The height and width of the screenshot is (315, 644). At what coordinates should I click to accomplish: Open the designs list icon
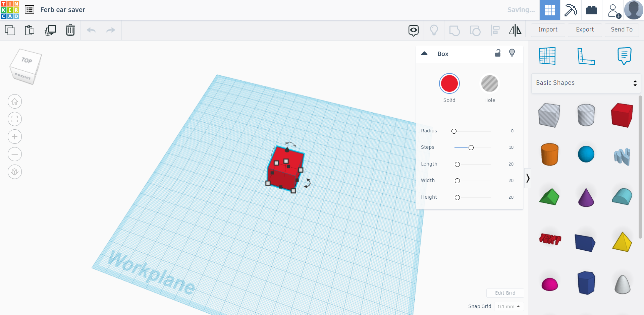tap(30, 10)
